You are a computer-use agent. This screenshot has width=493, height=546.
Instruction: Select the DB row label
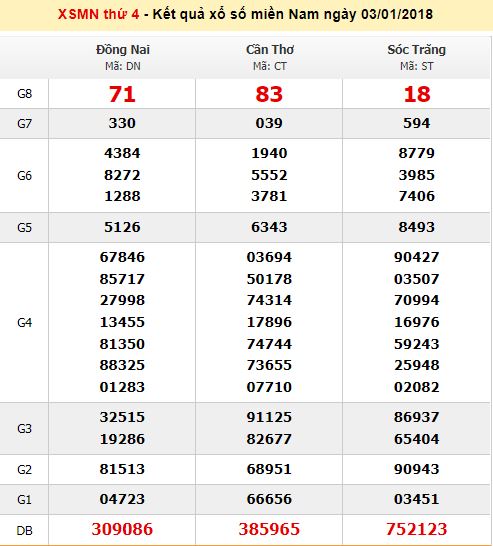[x=24, y=530]
